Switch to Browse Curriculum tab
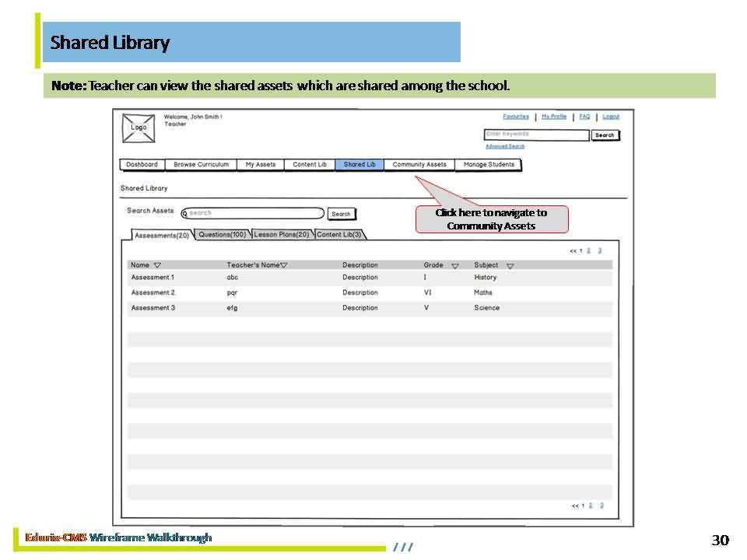 click(x=201, y=165)
